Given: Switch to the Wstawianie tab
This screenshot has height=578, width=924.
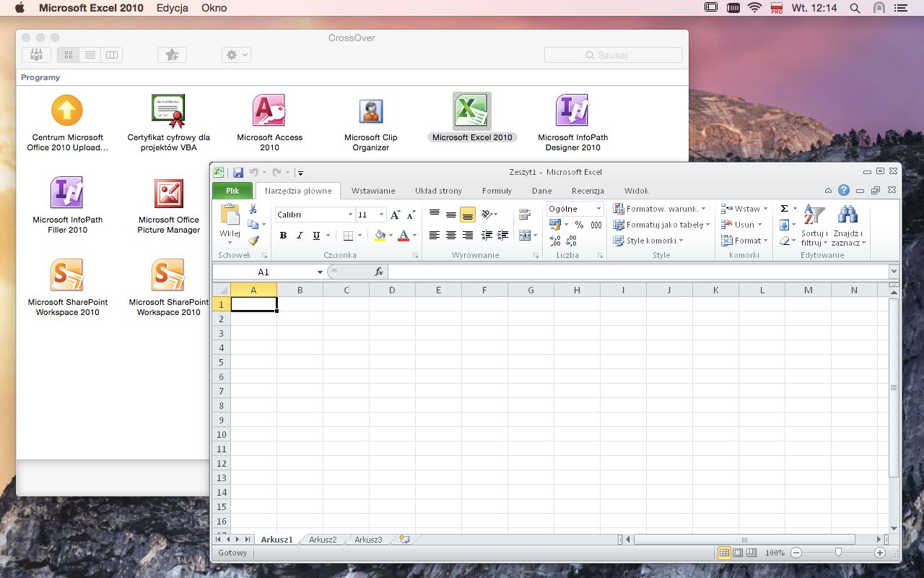Looking at the screenshot, I should coord(373,191).
